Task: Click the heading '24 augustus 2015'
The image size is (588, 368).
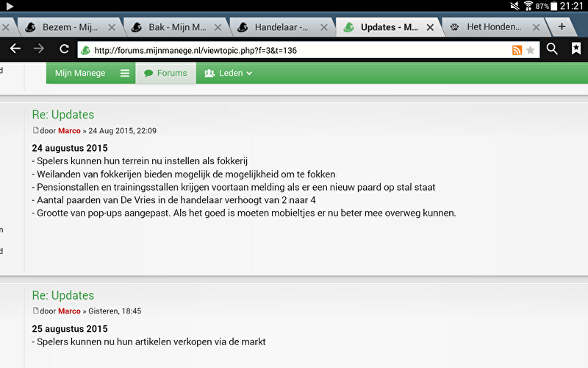Action: 70,149
